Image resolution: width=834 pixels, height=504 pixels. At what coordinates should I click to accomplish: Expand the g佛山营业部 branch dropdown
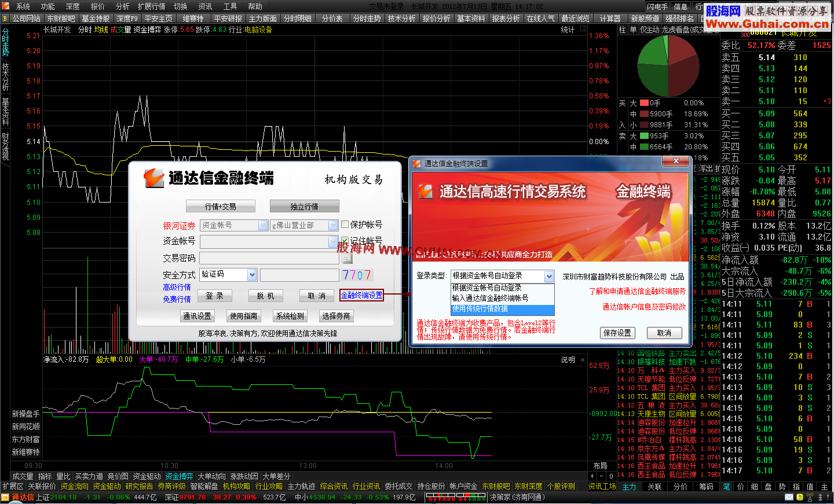coord(333,225)
